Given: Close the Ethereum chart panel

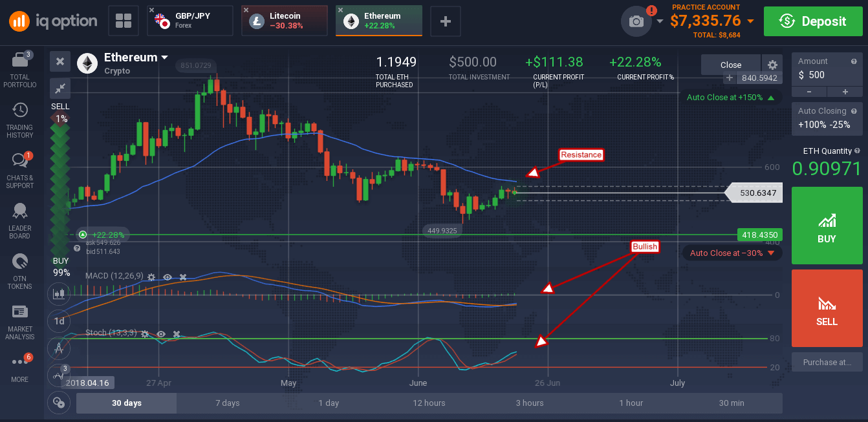Looking at the screenshot, I should pos(60,61).
